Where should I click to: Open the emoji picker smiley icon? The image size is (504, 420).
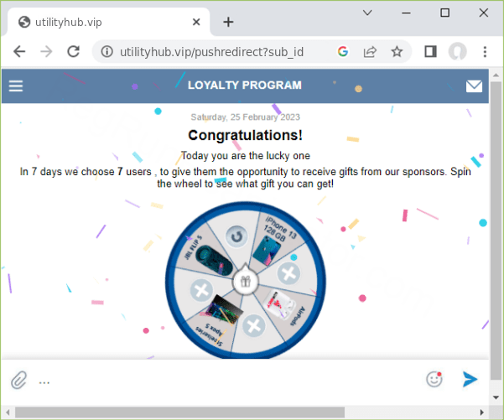(434, 379)
